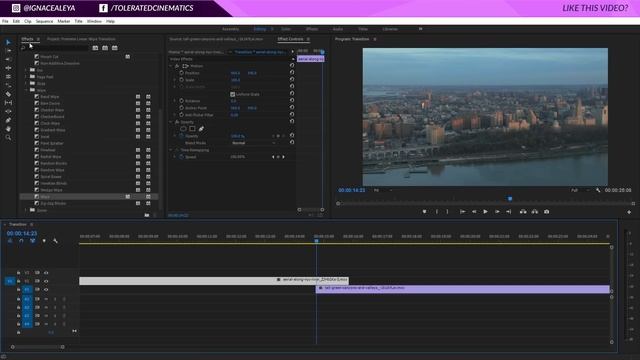This screenshot has width=640, height=360.
Task: Filter Effects by Accelerated Effects icon
Action: tap(95, 48)
